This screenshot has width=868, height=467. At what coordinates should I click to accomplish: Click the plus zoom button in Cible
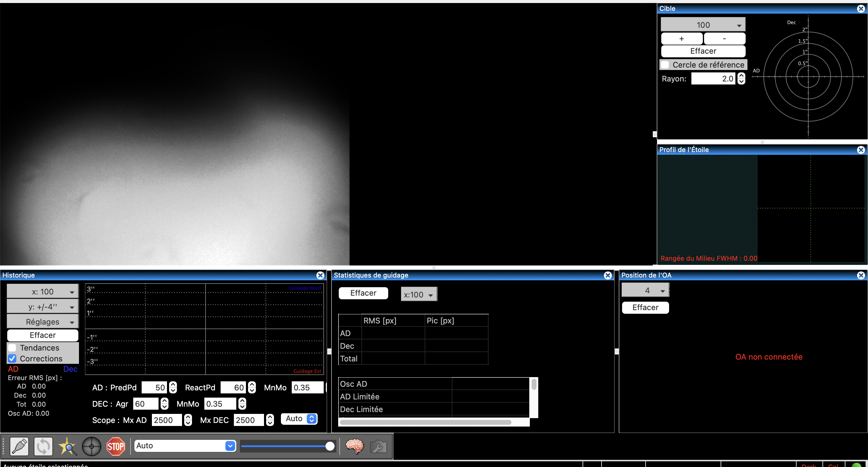[681, 38]
